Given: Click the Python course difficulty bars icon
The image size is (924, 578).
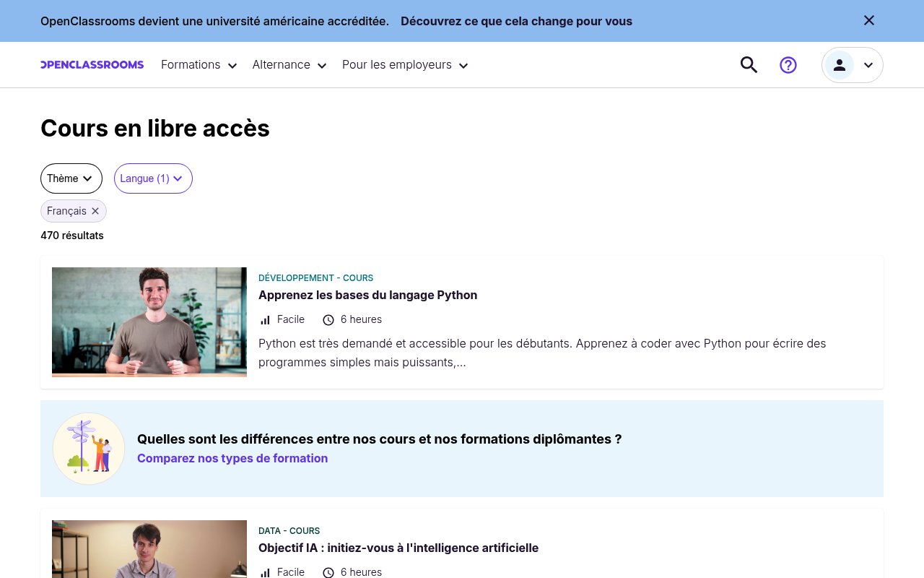Looking at the screenshot, I should coord(265,320).
